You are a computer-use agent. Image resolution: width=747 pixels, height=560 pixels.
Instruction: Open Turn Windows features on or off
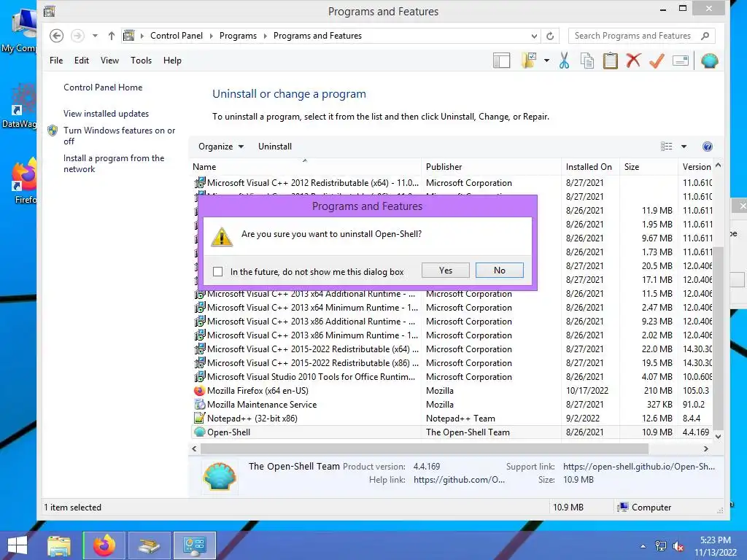point(119,136)
